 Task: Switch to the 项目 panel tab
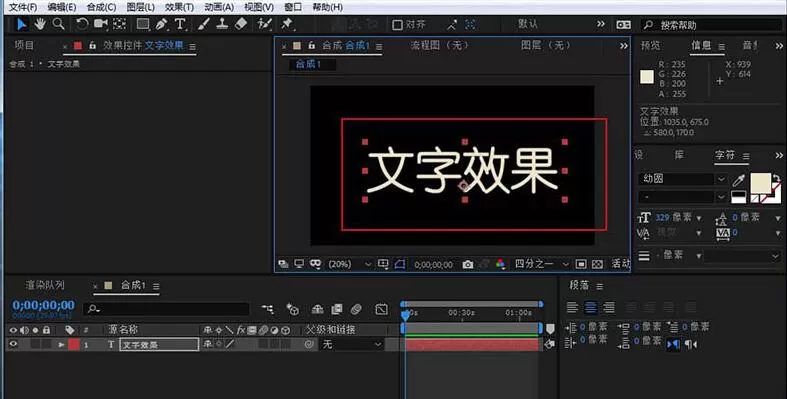click(24, 46)
